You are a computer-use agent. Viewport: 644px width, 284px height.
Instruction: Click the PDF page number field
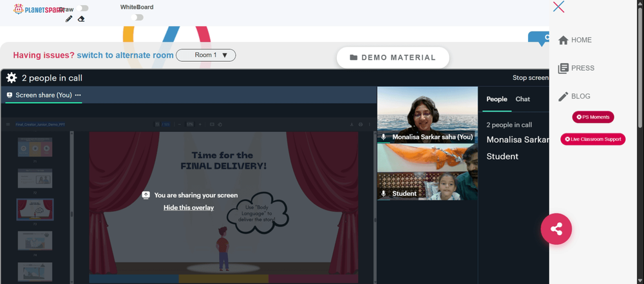point(157,124)
